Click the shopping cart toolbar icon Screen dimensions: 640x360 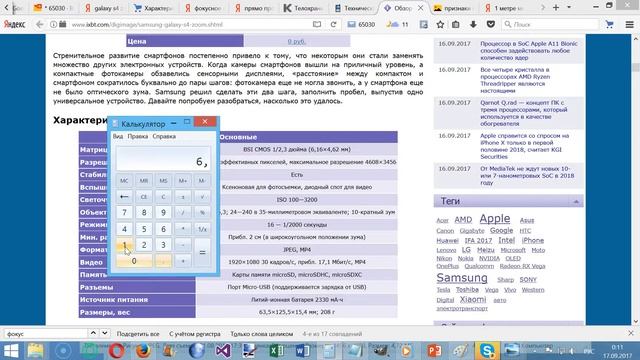pyautogui.click(x=609, y=24)
